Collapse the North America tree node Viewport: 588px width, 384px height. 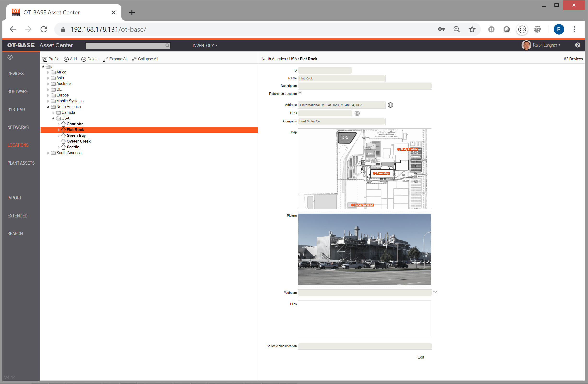(x=48, y=107)
